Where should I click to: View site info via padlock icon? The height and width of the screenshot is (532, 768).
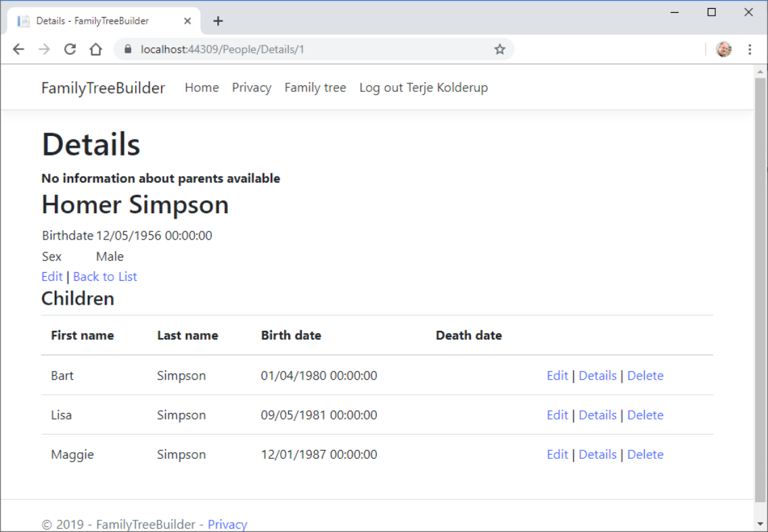click(x=127, y=49)
